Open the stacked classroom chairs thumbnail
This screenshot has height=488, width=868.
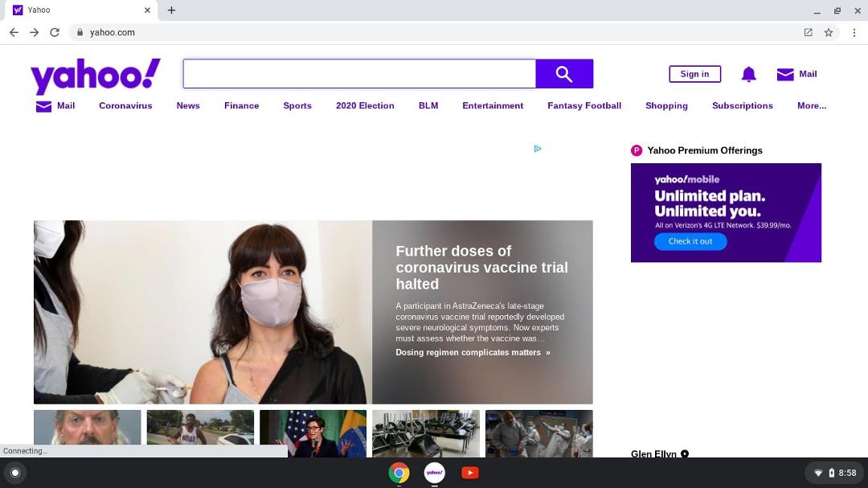pos(426,433)
